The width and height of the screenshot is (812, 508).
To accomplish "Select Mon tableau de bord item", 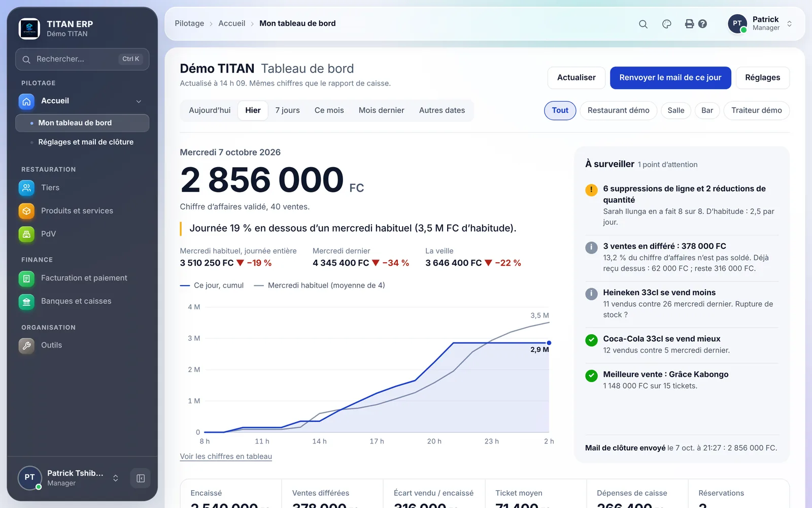I will click(x=82, y=123).
